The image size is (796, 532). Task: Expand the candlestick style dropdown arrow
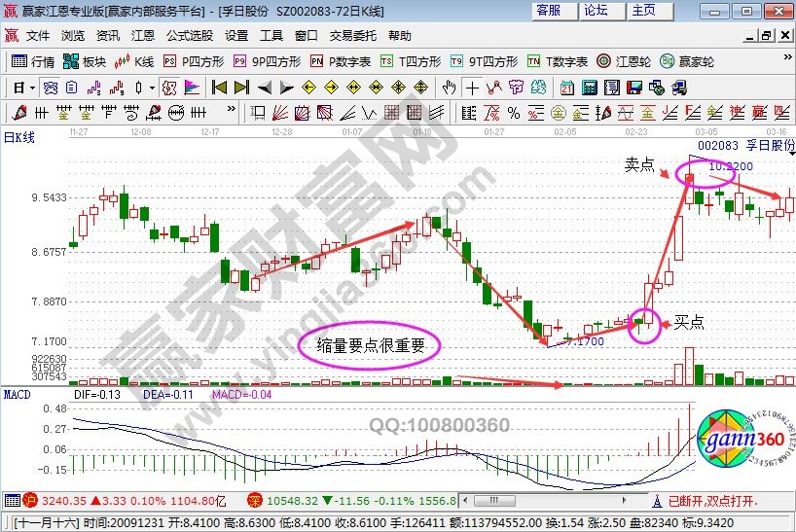click(151, 88)
